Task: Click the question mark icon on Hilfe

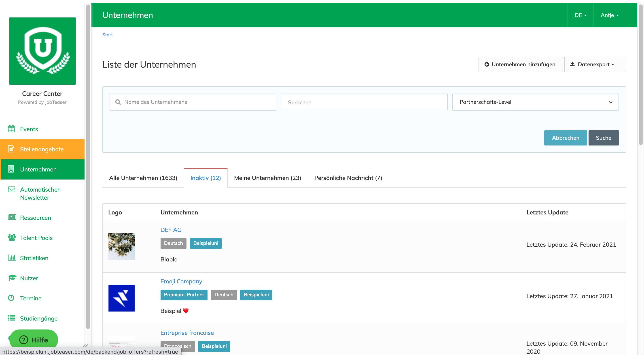Action: coord(24,340)
